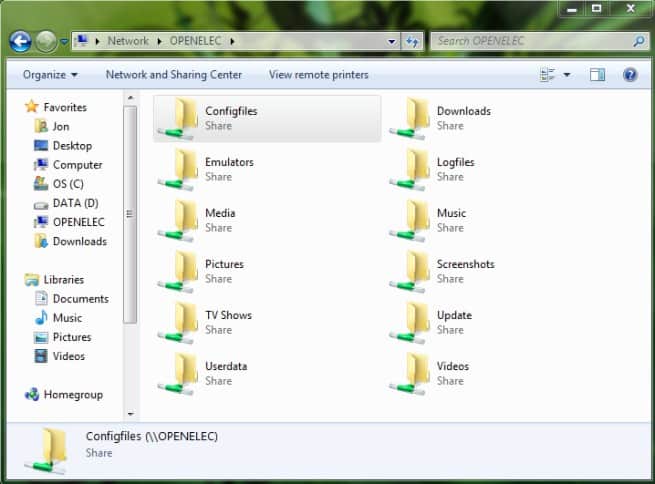Click Network in the address breadcrumb
This screenshot has width=655, height=484.
coord(128,41)
